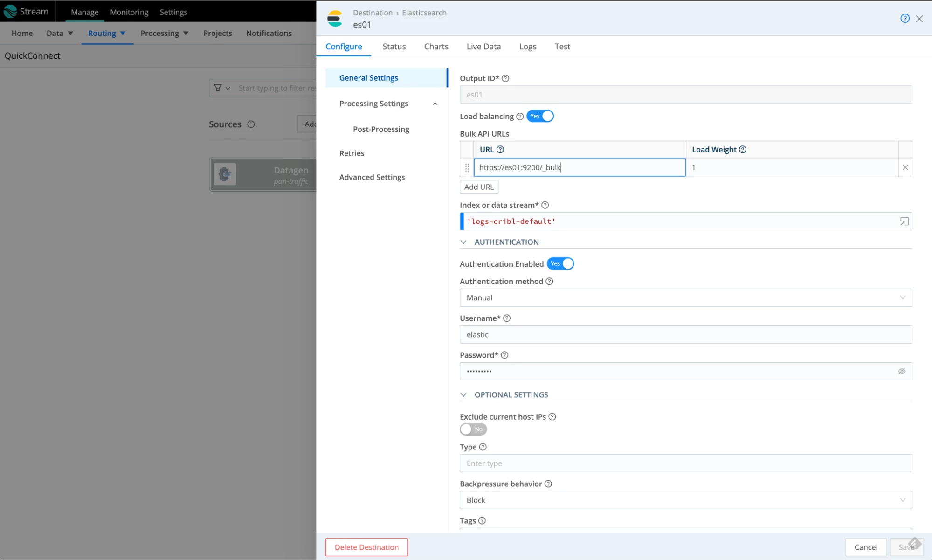Click the Elasticsearch destination logo icon

[334, 19]
